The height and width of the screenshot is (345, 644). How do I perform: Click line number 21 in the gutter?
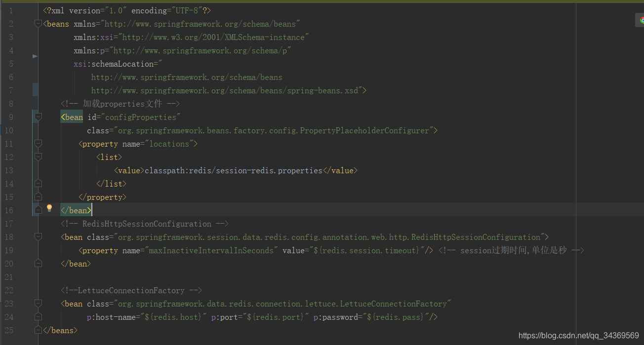pyautogui.click(x=9, y=277)
